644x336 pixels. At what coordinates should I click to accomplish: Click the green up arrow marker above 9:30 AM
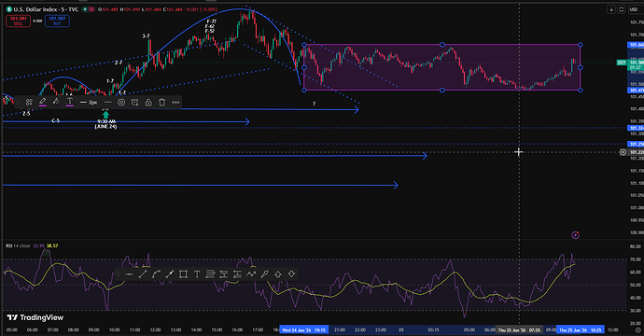(106, 115)
